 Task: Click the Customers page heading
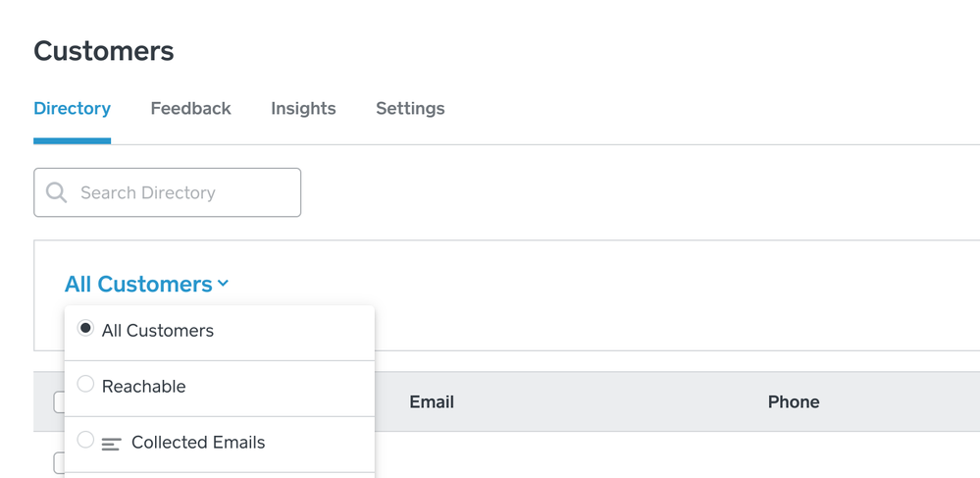(104, 51)
